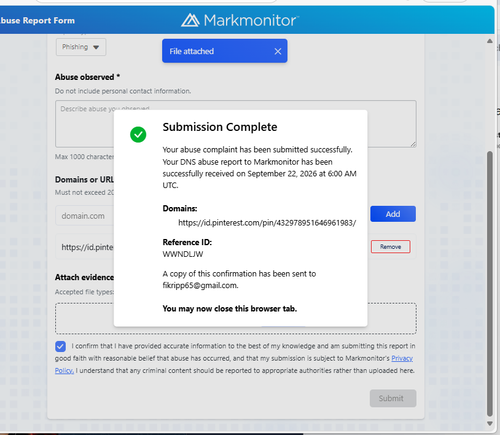Remove the added Pinterest URL
The image size is (500, 435).
[390, 247]
